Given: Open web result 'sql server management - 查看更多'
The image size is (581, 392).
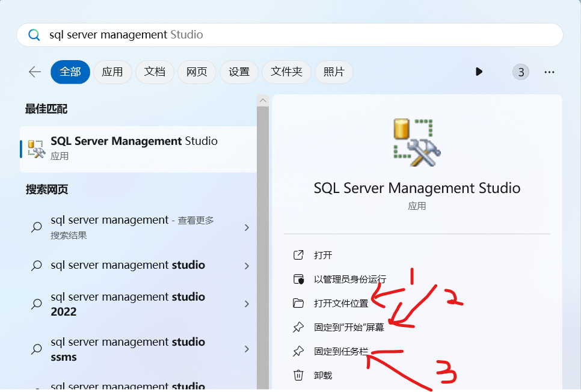Looking at the screenshot, I should coord(138,227).
